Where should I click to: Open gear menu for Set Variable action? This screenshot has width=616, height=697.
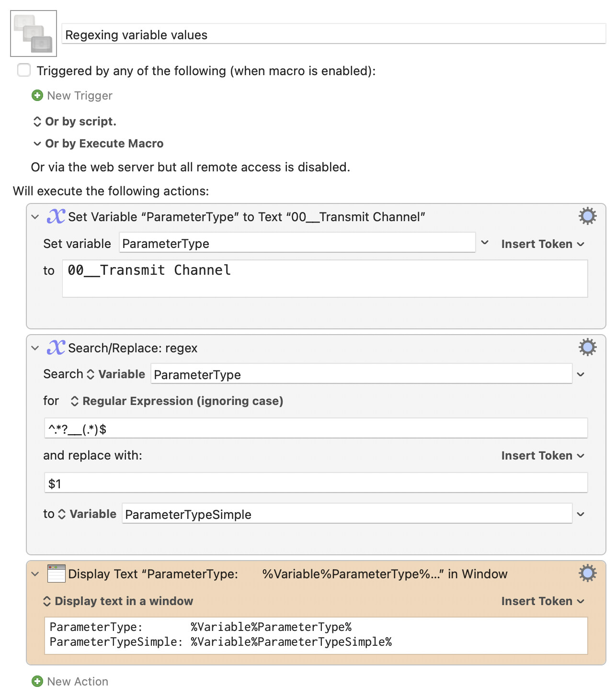(x=587, y=216)
